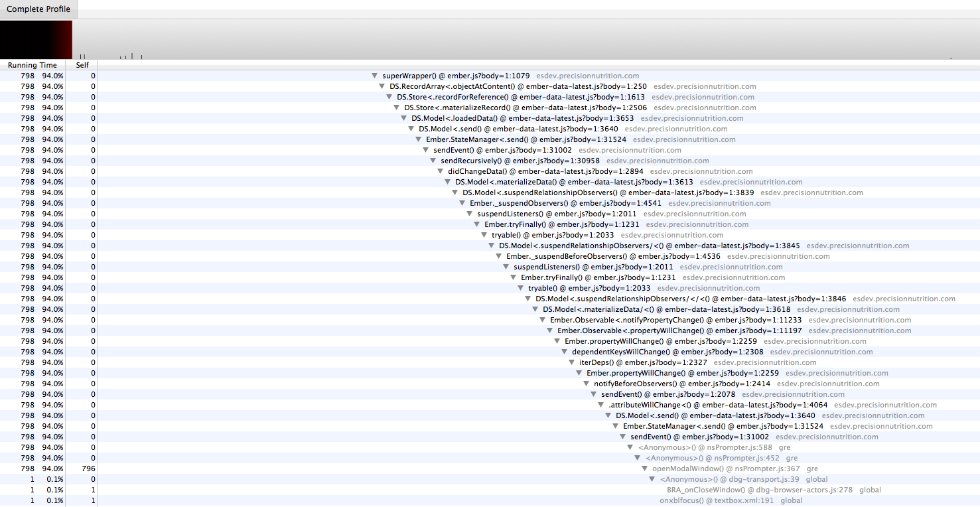Collapse the sendRecursively() disclosure triangle

[433, 161]
